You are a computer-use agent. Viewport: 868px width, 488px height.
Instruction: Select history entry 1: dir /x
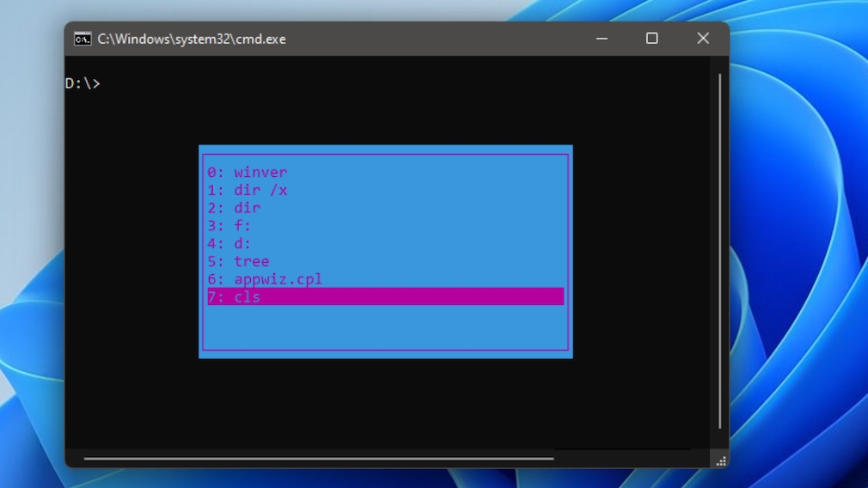385,190
